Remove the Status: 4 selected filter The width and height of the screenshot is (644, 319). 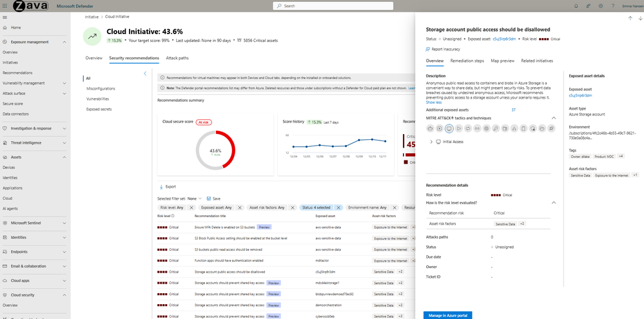338,208
